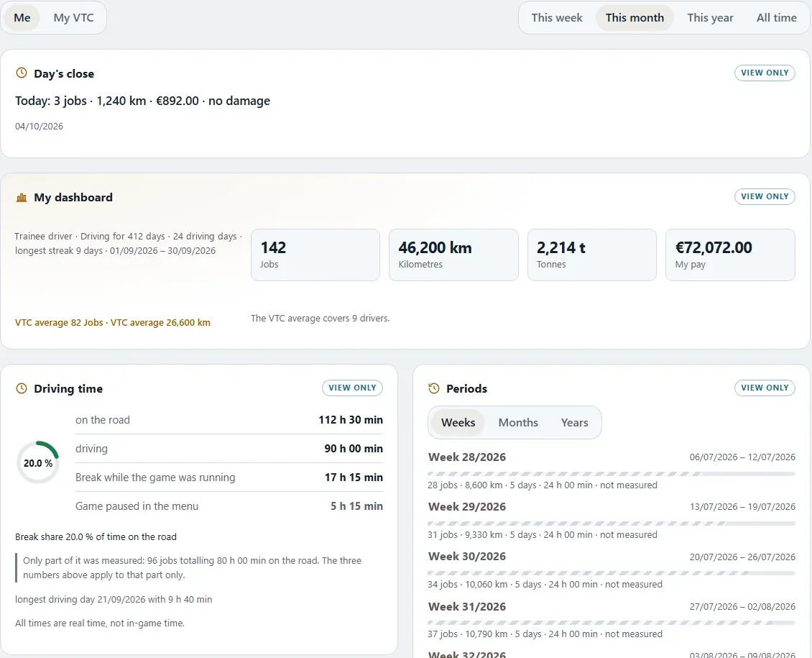812x658 pixels.
Task: Click date range 13/07/2026 – 19/07/2026
Action: [742, 507]
